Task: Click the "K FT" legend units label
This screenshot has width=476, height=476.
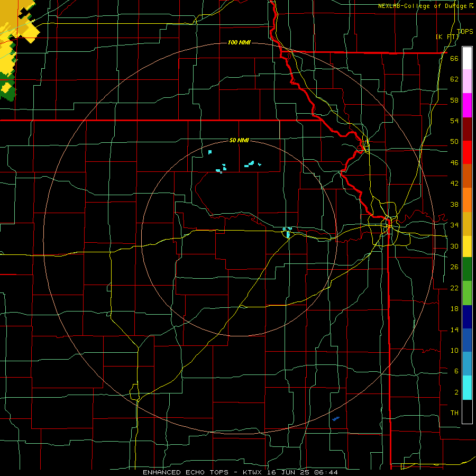Action: point(447,36)
